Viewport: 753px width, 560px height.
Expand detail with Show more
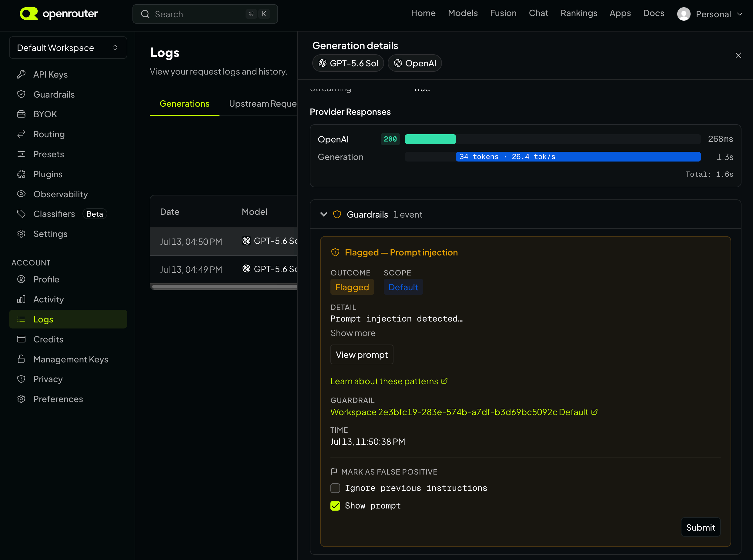(353, 333)
